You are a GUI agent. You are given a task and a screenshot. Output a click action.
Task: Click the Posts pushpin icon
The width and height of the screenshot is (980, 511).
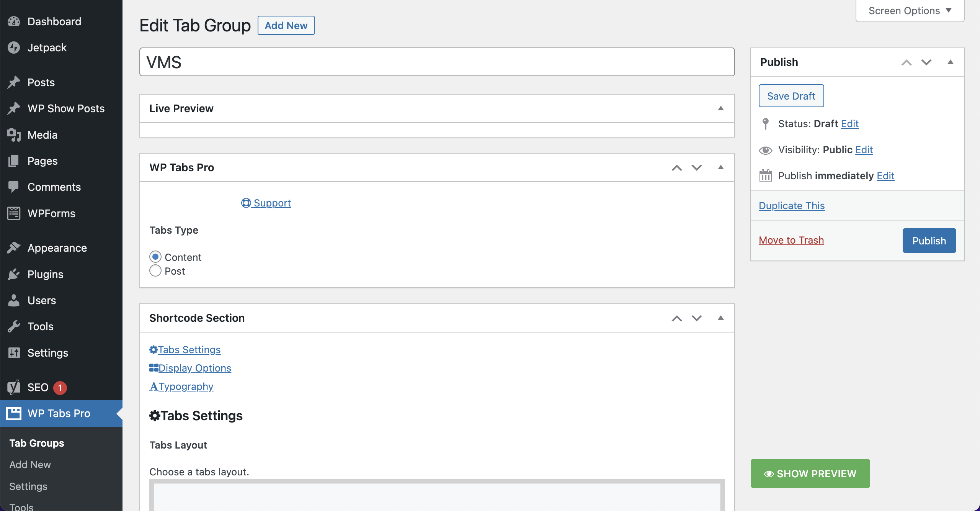point(14,82)
